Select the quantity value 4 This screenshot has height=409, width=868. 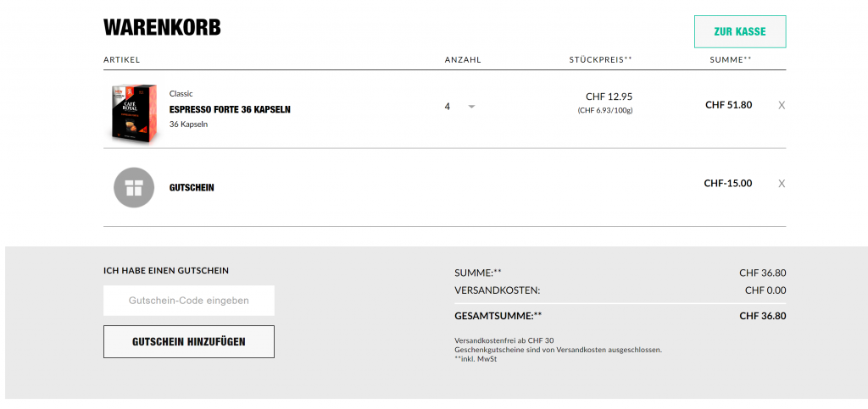pos(448,107)
